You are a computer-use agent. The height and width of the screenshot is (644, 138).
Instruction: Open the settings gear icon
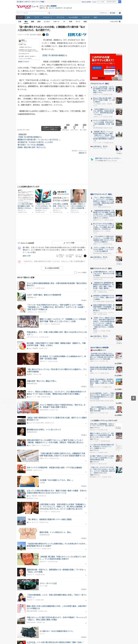point(120,13)
